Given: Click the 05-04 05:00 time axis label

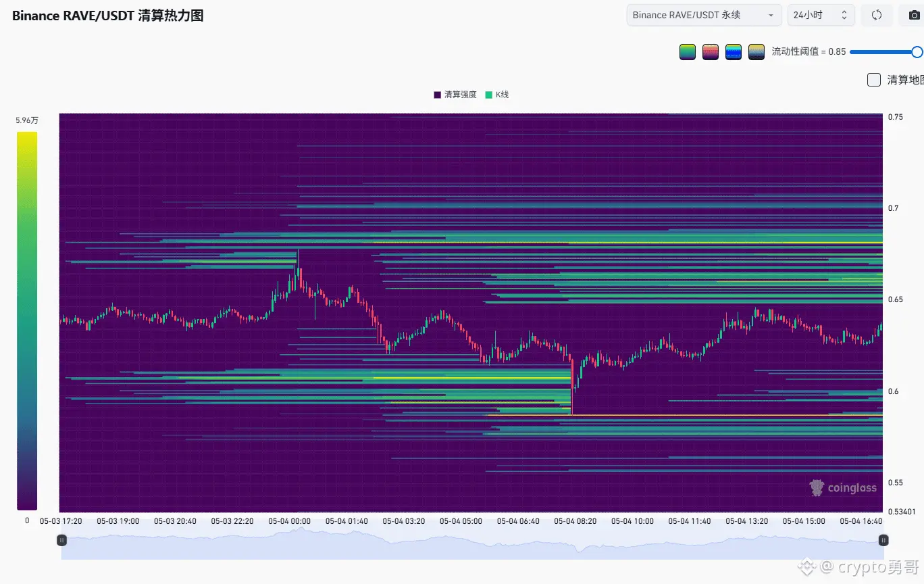Looking at the screenshot, I should pyautogui.click(x=461, y=521).
